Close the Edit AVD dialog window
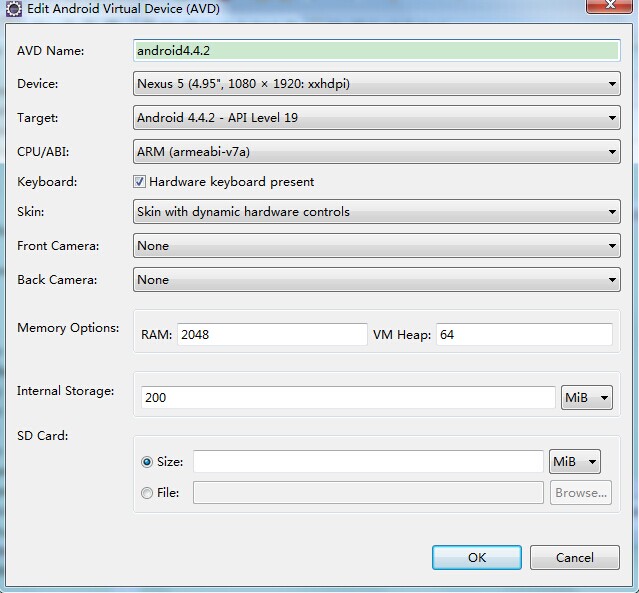The width and height of the screenshot is (639, 593). tap(609, 6)
